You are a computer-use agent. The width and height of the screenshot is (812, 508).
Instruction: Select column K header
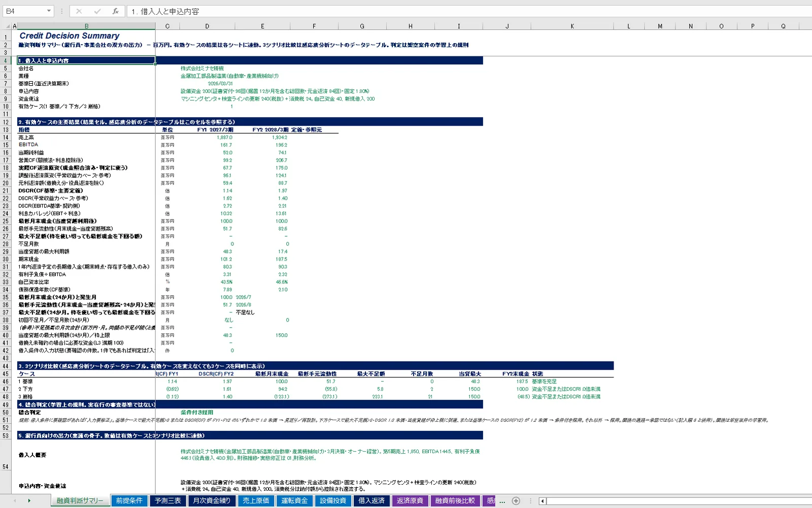click(572, 26)
